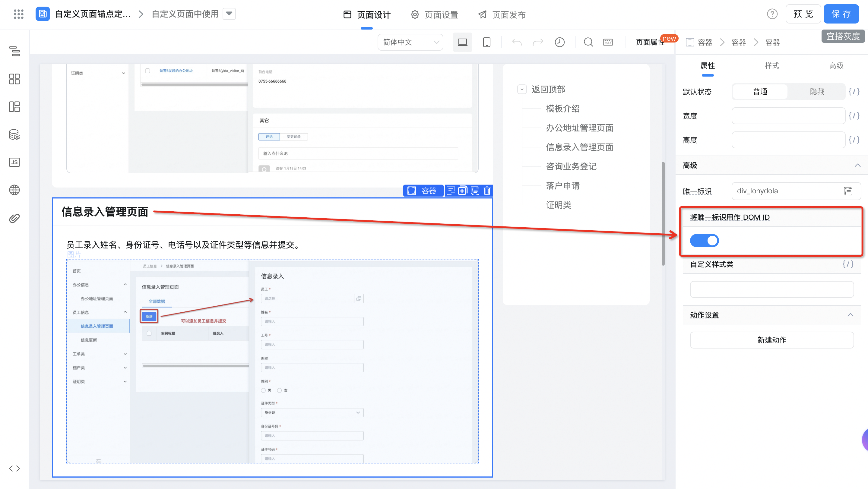Open the search magnifier in toolbar
868x489 pixels.
[589, 42]
